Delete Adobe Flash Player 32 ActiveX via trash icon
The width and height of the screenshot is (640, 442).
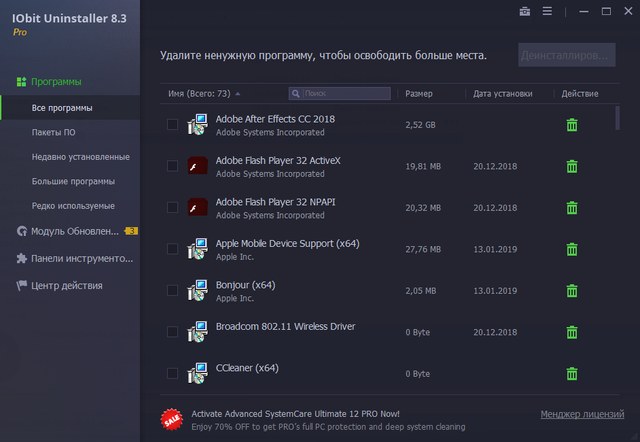coord(572,166)
